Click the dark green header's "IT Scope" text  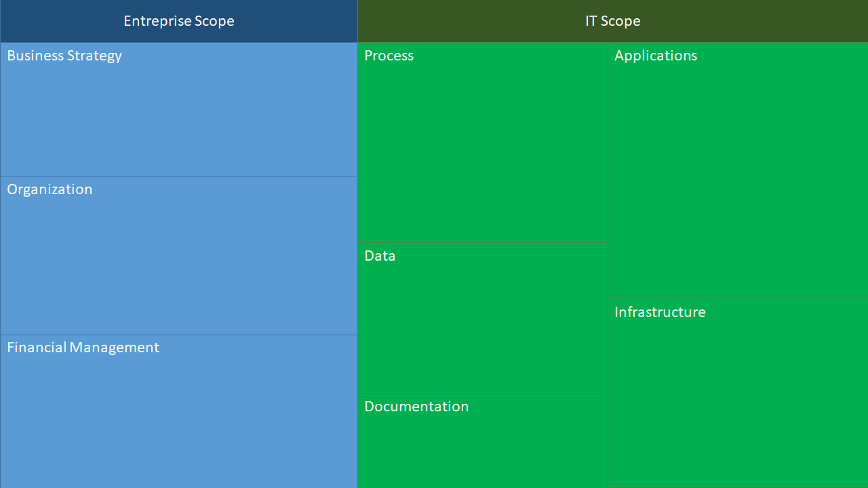pos(612,21)
